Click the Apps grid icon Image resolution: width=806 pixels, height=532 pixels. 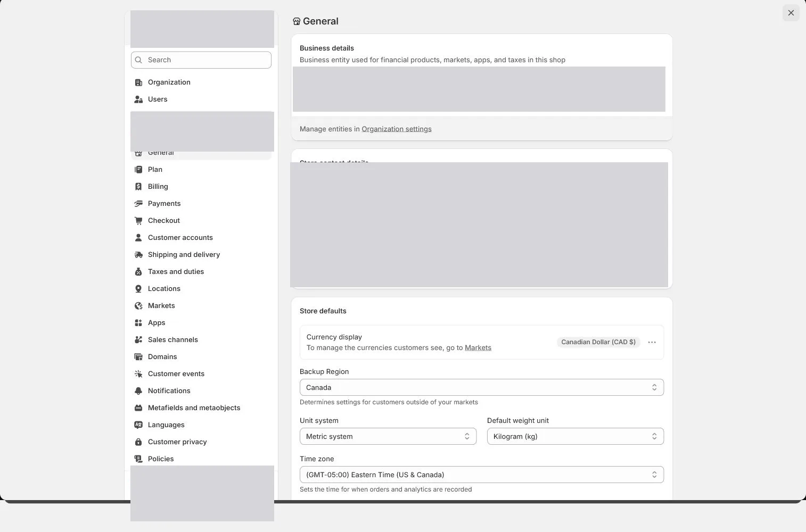coord(138,323)
